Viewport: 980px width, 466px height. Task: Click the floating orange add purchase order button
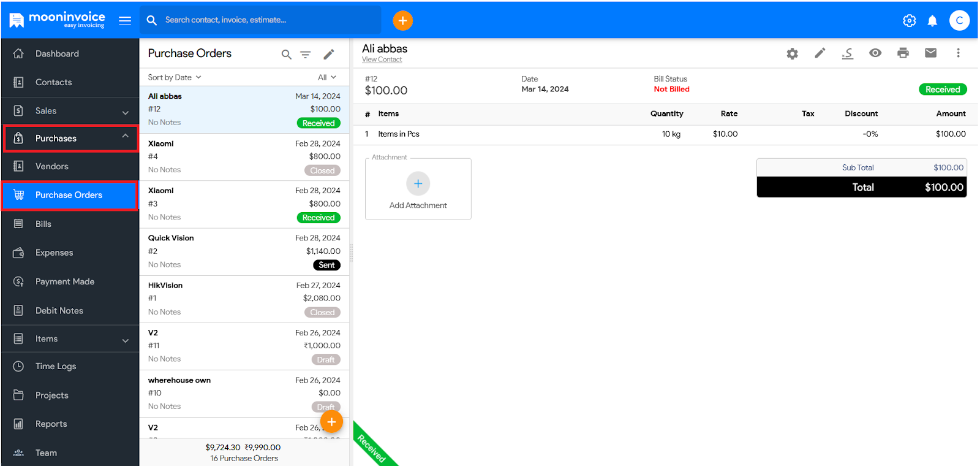tap(331, 422)
